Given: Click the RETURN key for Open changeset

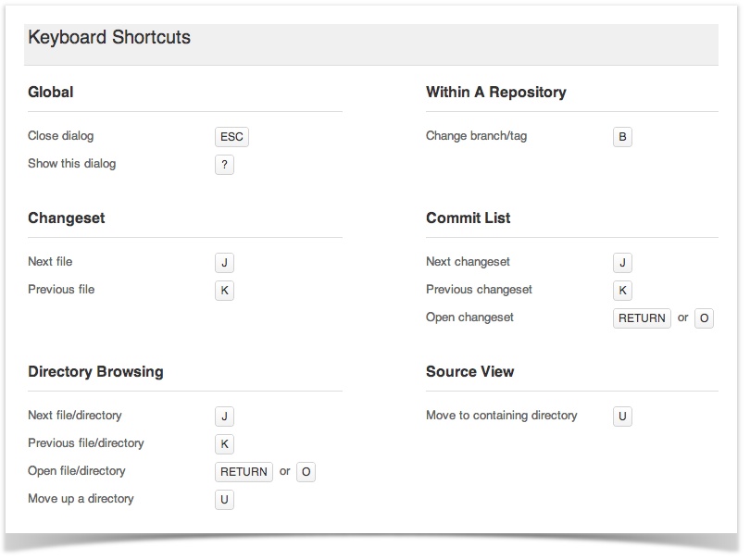Looking at the screenshot, I should 642,318.
